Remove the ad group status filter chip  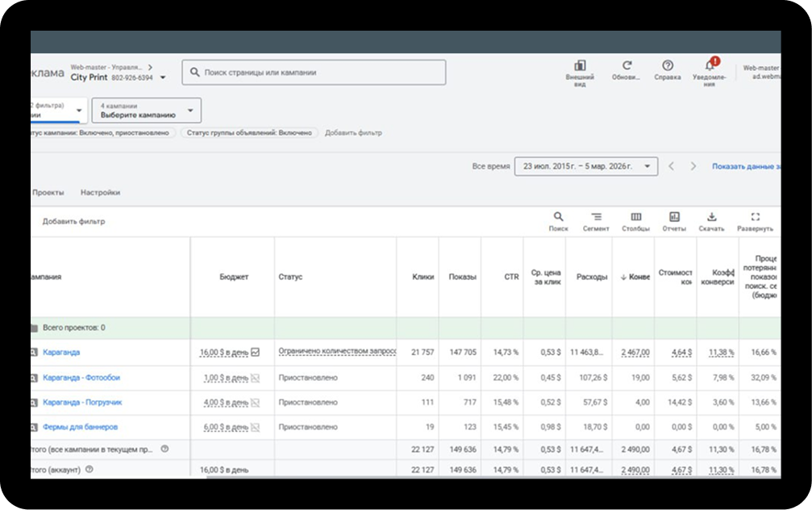click(x=249, y=132)
